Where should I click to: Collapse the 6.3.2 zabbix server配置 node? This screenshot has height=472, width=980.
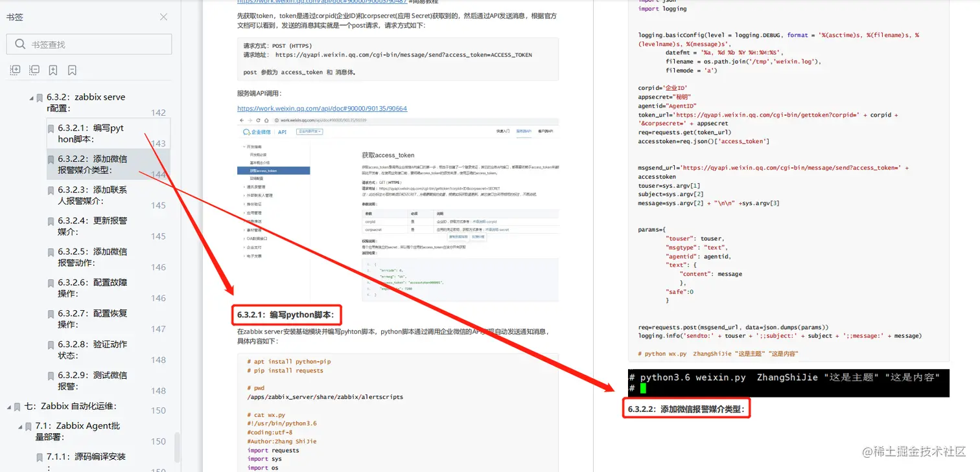31,98
